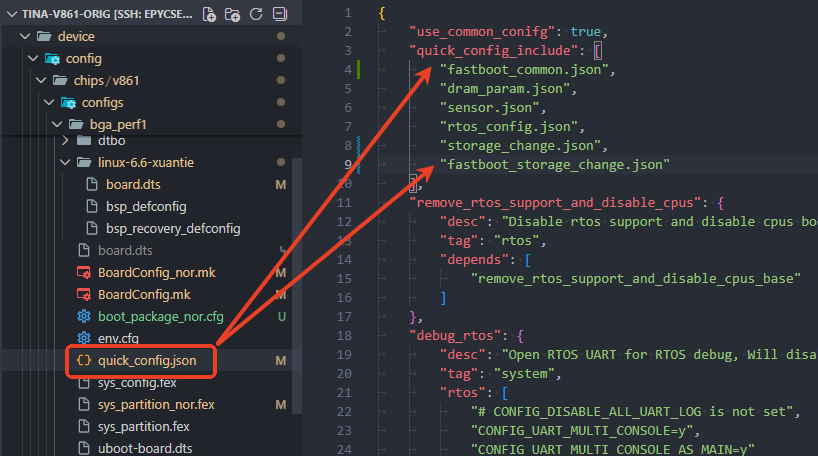The image size is (818, 456).
Task: Click line number 11 in the gutter
Action: coord(346,203)
